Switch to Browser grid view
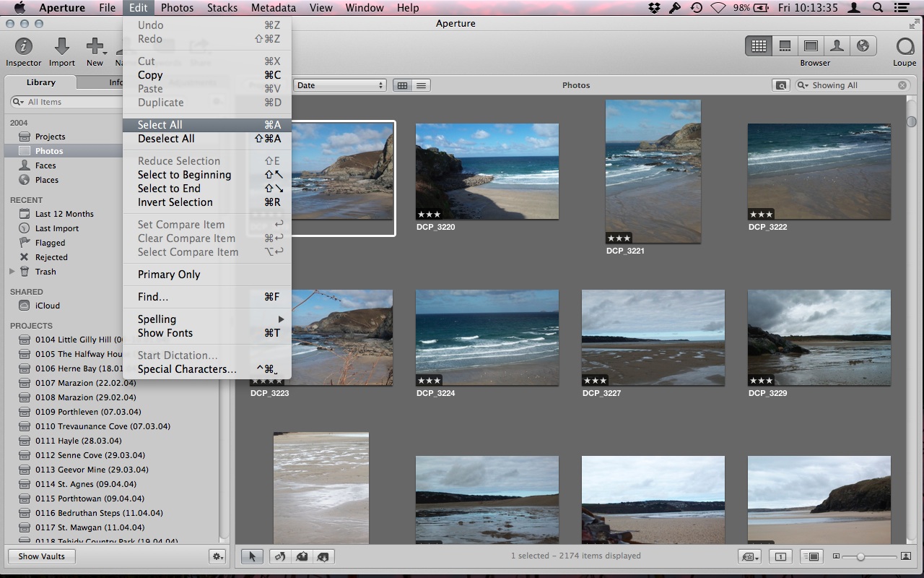The image size is (924, 578). tap(759, 46)
